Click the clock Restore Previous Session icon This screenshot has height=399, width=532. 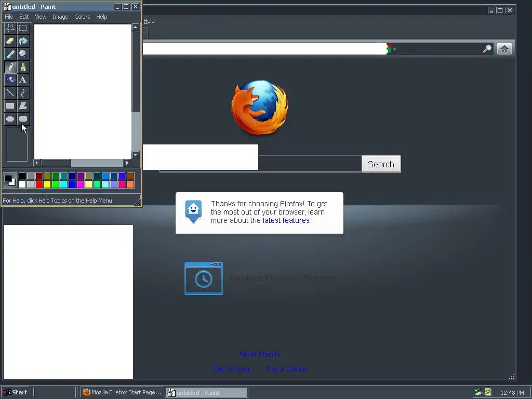point(204,278)
